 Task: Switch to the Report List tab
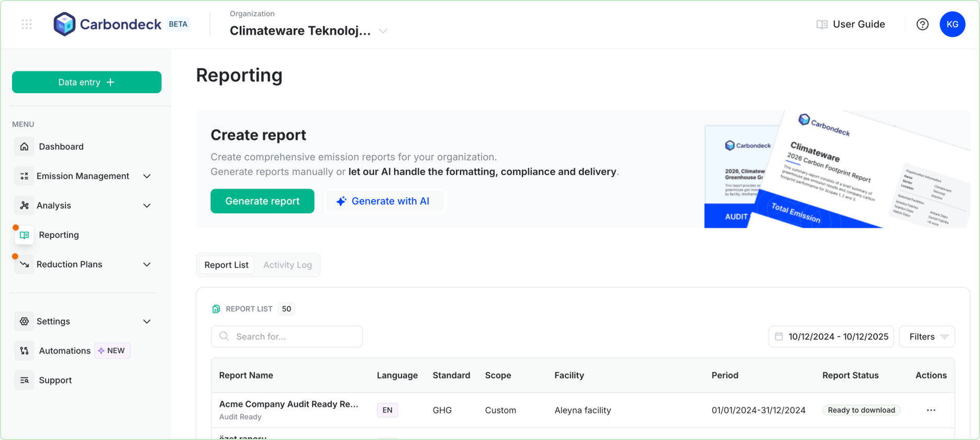point(226,265)
